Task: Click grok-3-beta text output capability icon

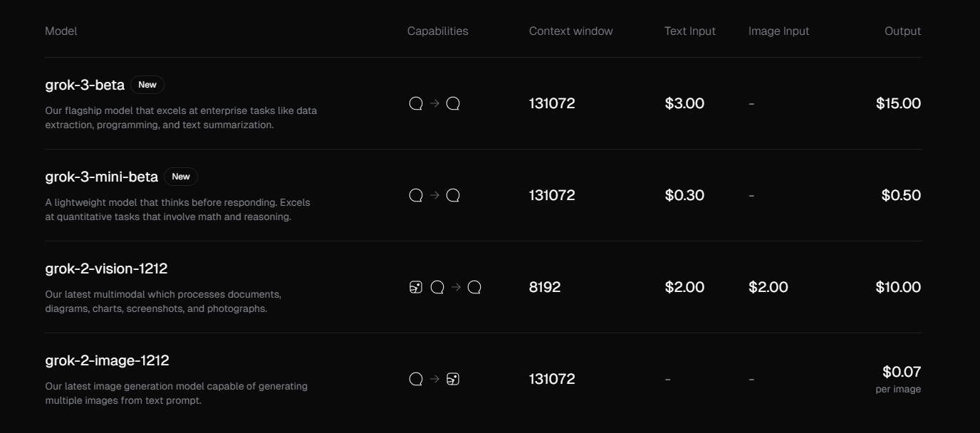Action: click(453, 103)
